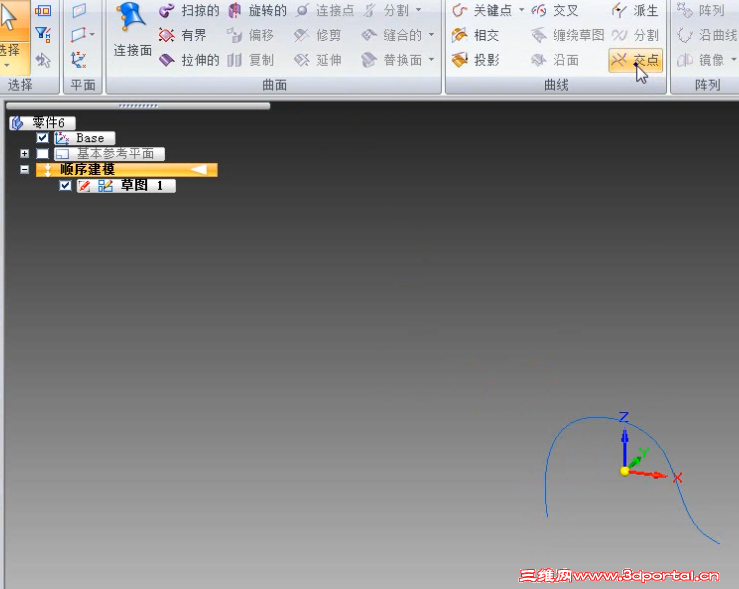
Task: Open the plane type dropdown arrow
Action: (x=92, y=34)
